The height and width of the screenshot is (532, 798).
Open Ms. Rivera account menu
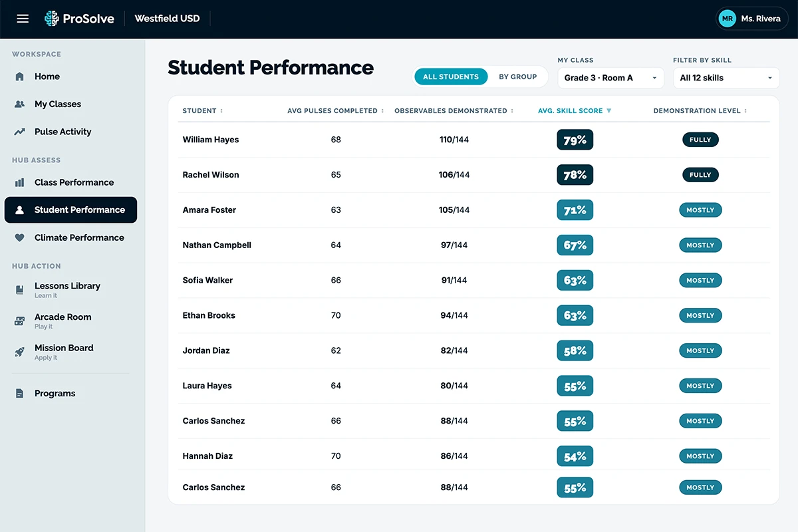point(753,19)
